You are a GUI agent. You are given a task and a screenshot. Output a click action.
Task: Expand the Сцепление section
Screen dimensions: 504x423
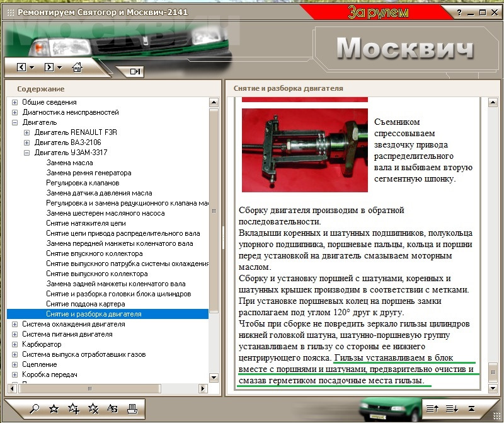click(x=14, y=364)
